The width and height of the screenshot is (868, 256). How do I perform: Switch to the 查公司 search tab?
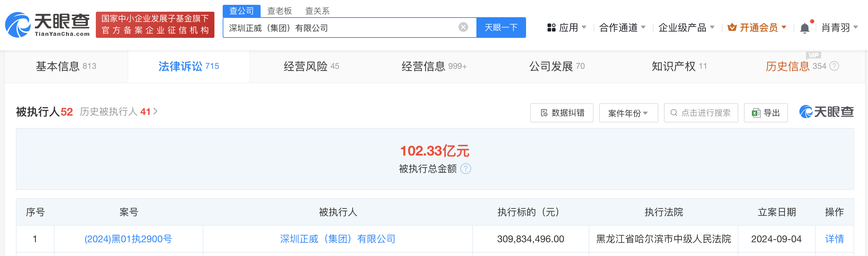pyautogui.click(x=241, y=11)
